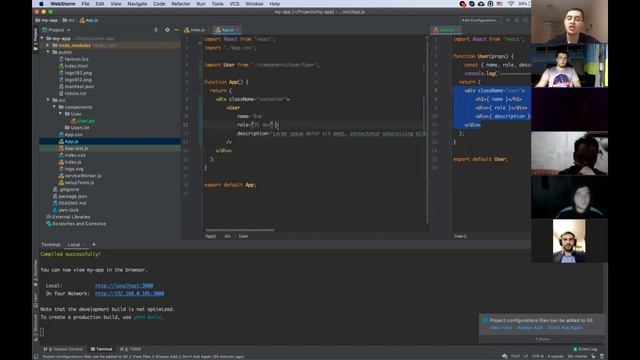The height and width of the screenshot is (360, 640).
Task: Open the Navigate menu
Action: pos(137,4)
